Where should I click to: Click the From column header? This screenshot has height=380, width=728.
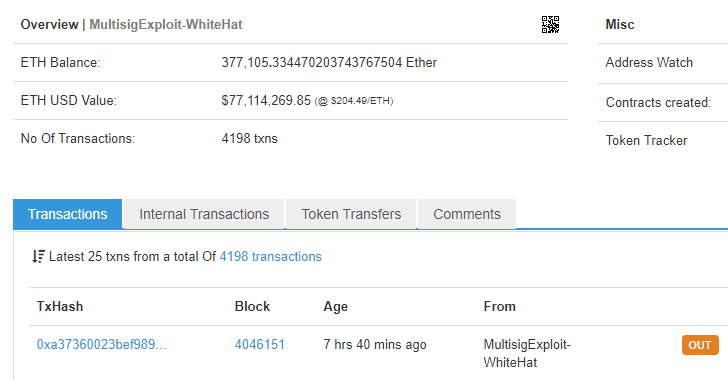500,307
